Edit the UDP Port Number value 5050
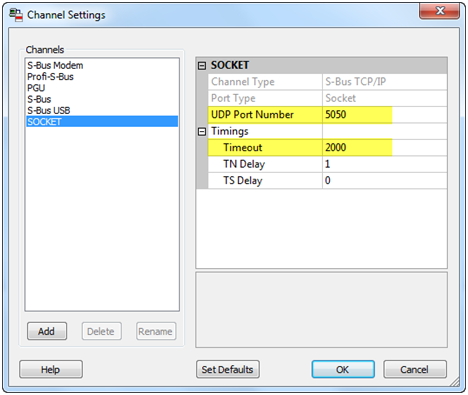This screenshot has height=395, width=468. click(384, 115)
